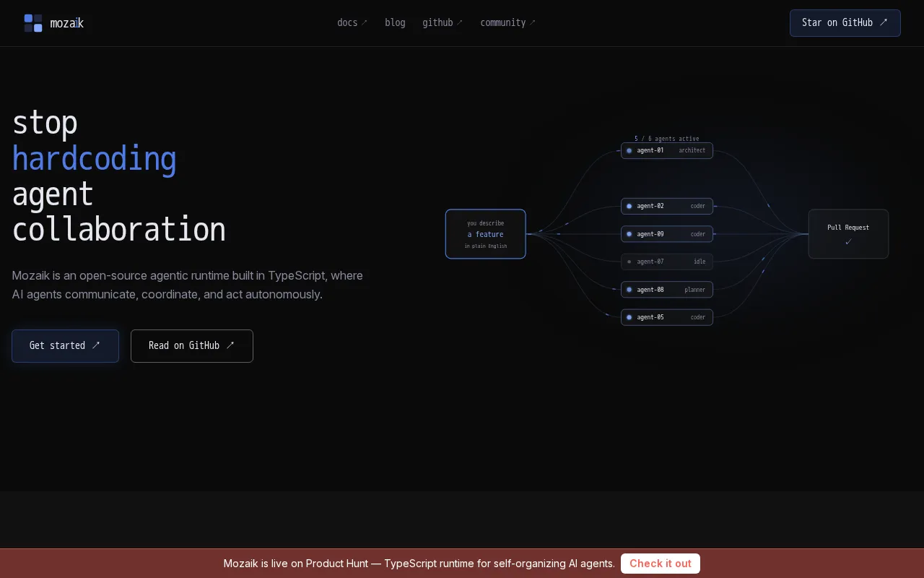Click the Product Hunt announcement text
Viewport: 924px width, 578px height.
[419, 564]
